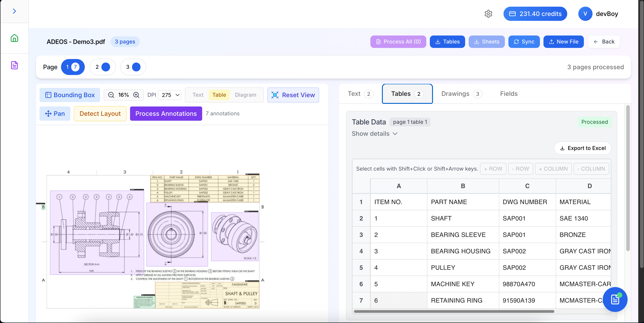The width and height of the screenshot is (644, 323).
Task: Open the DPI 275 dropdown
Action: (170, 95)
